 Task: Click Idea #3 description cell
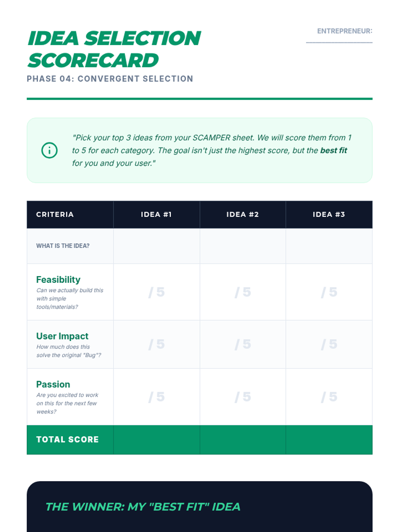(329, 246)
